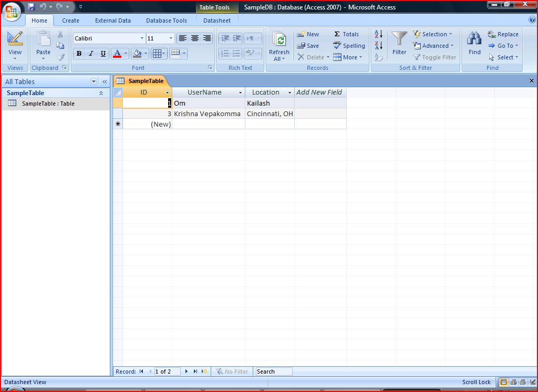Click the Clear All Sorts icon
The height and width of the screenshot is (392, 538).
coord(378,57)
